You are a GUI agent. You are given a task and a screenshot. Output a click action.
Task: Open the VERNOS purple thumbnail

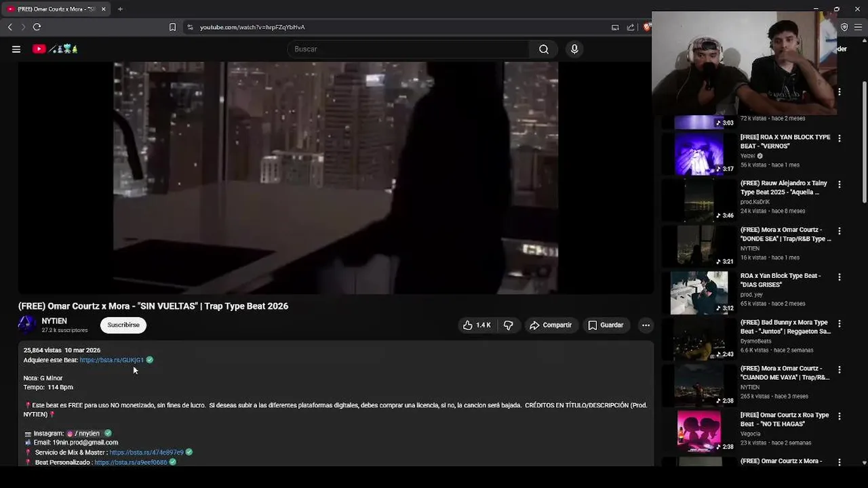699,154
